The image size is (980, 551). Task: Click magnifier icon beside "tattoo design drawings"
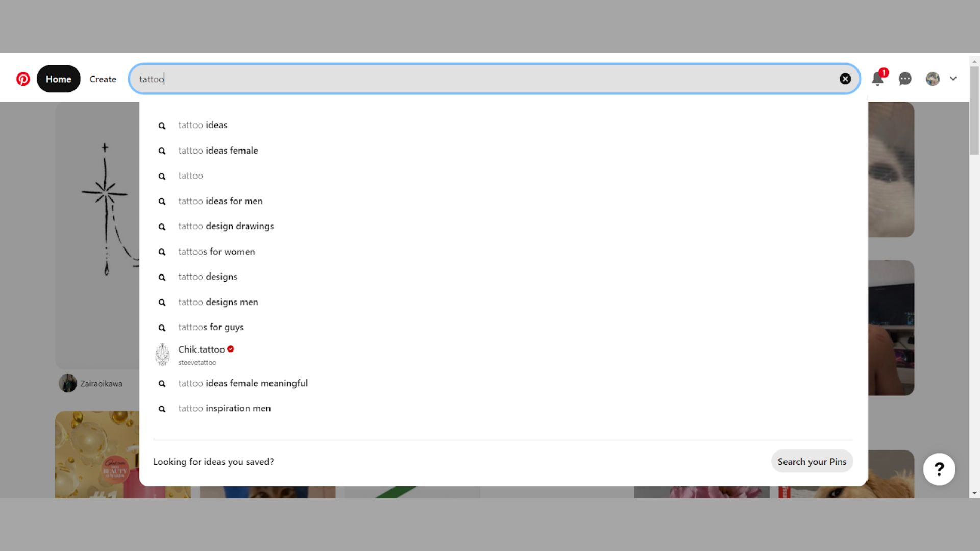(x=162, y=227)
